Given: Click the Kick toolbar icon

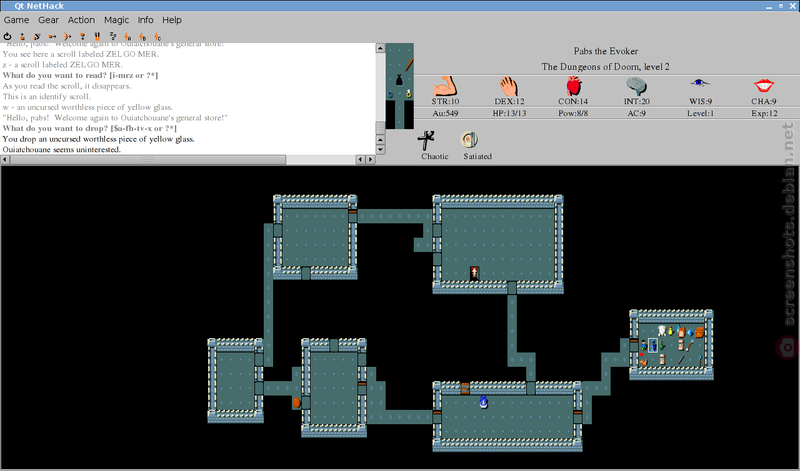Looking at the screenshot, I should tap(37, 36).
